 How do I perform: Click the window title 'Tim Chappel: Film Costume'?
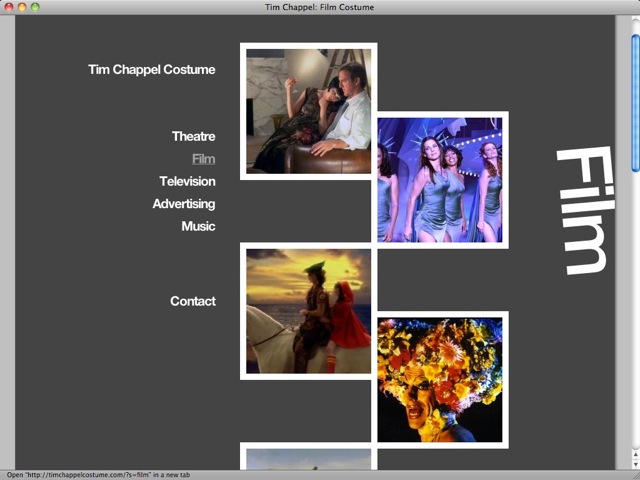pos(319,7)
